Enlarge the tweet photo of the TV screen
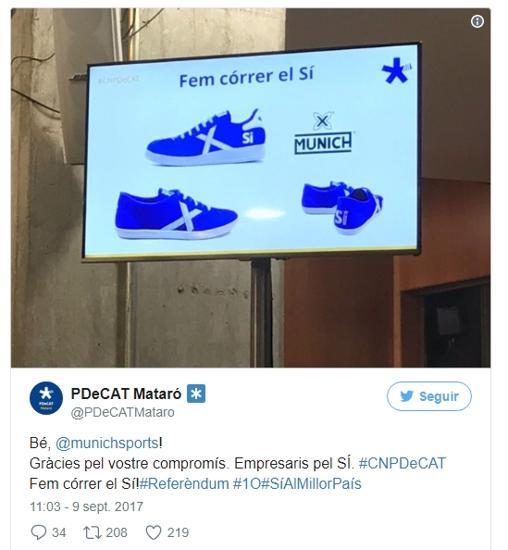The height and width of the screenshot is (550, 508). pyautogui.click(x=250, y=188)
